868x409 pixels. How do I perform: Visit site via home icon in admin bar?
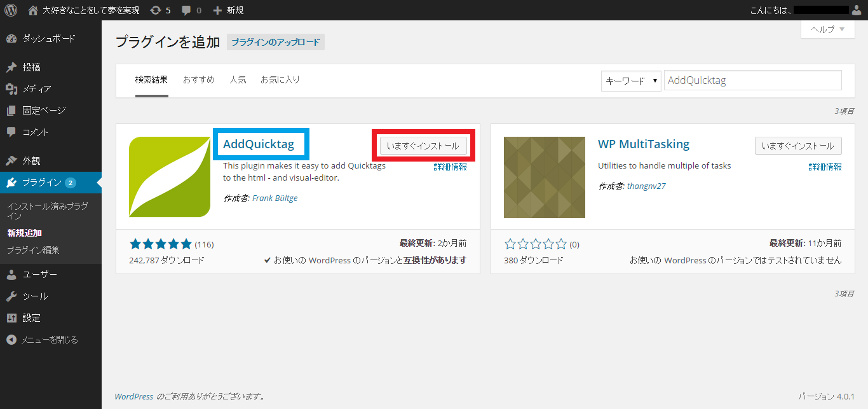pos(33,10)
